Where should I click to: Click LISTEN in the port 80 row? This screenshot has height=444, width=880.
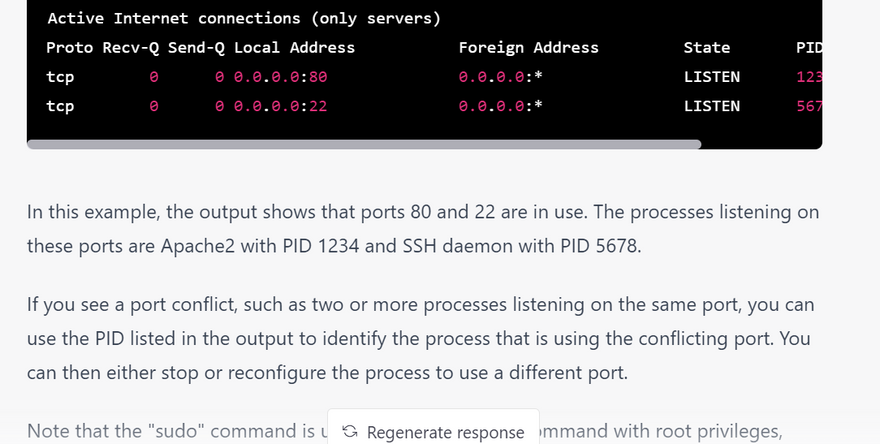[712, 76]
